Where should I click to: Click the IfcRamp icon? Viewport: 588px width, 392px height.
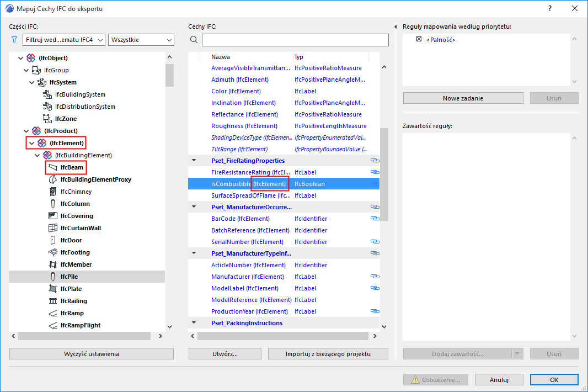53,313
